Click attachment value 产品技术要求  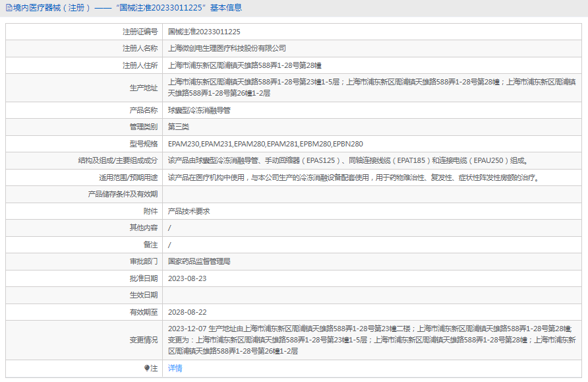click(x=189, y=211)
